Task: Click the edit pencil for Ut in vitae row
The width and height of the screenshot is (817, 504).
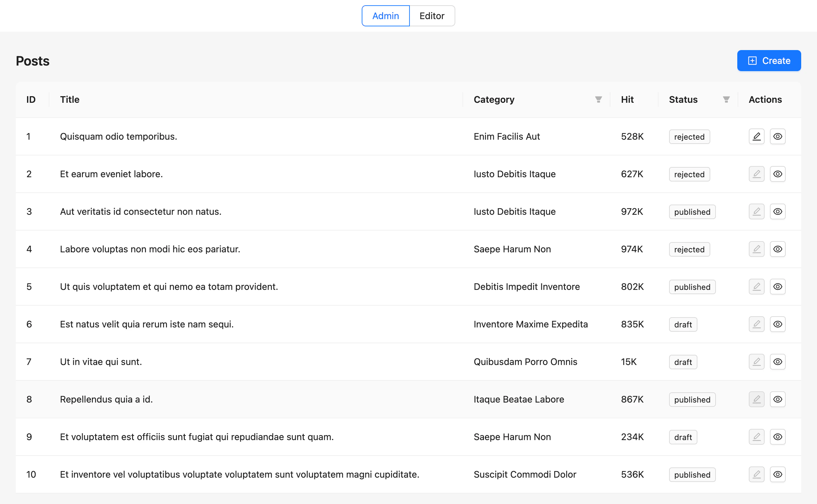Action: coord(756,362)
